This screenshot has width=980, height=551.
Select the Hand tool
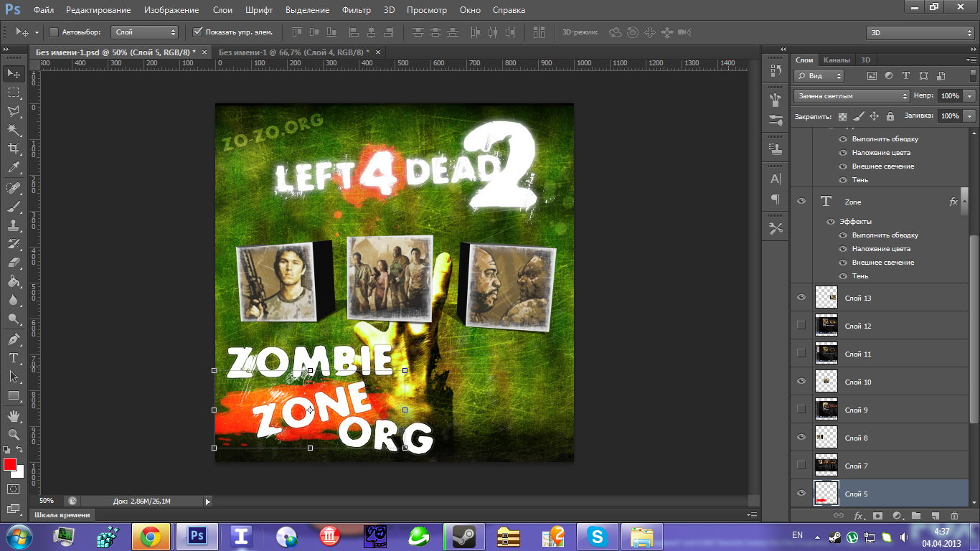coord(13,416)
